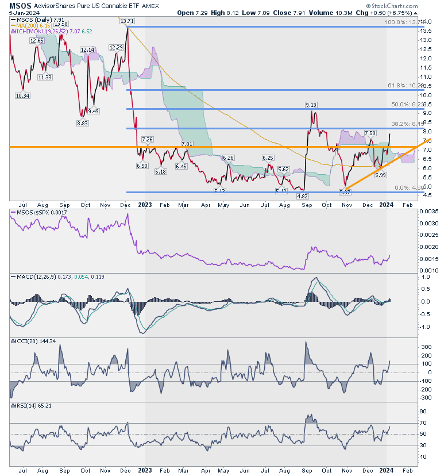Viewport: 448px width, 476px height.
Task: Click the 0.0% Fibonacci level label
Action: click(x=408, y=188)
